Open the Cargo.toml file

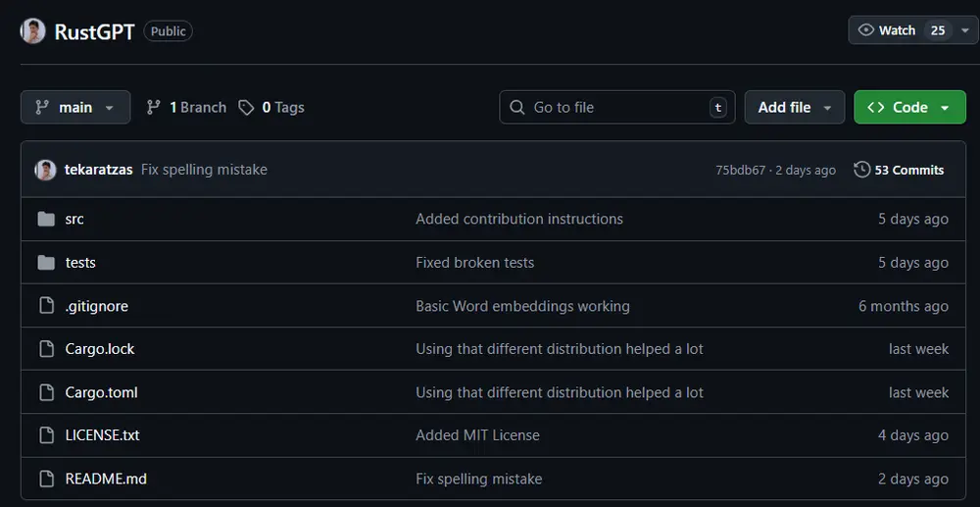pyautogui.click(x=101, y=392)
